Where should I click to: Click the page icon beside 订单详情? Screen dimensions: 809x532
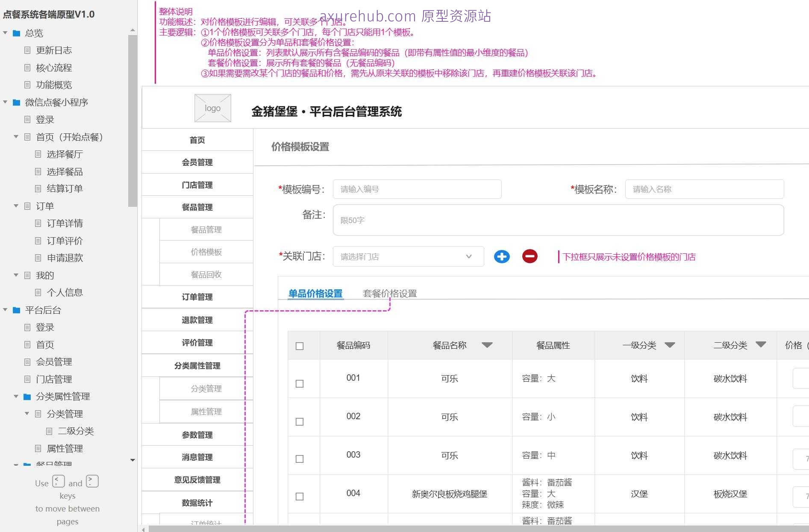coord(38,223)
